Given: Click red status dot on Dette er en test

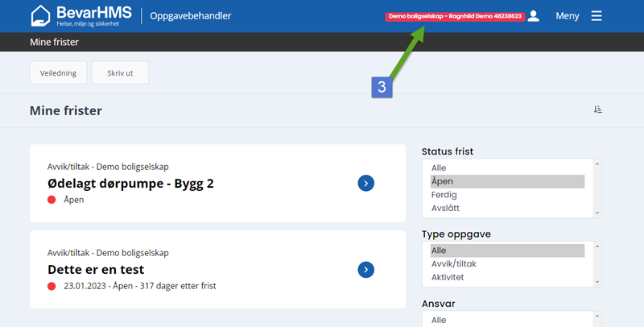Looking at the screenshot, I should (52, 286).
